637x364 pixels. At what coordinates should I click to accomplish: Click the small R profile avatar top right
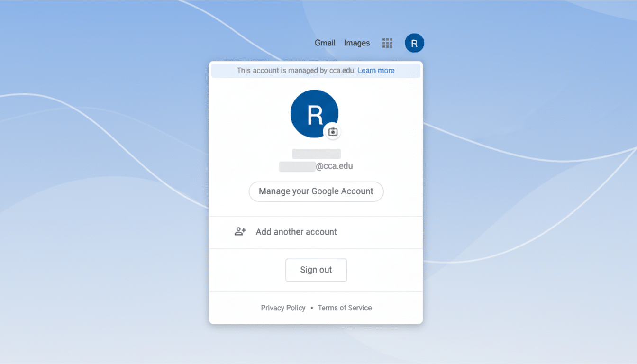[414, 43]
